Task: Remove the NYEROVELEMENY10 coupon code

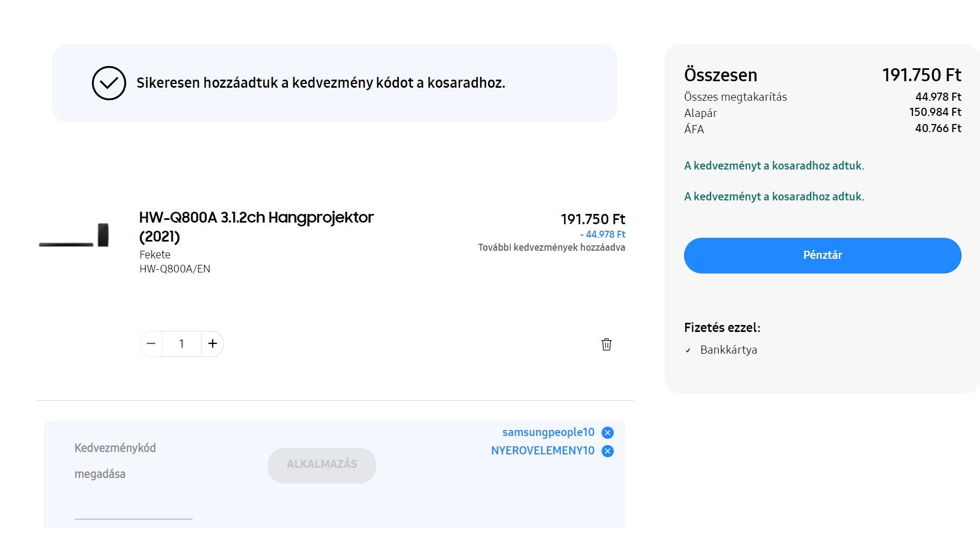Action: click(608, 451)
